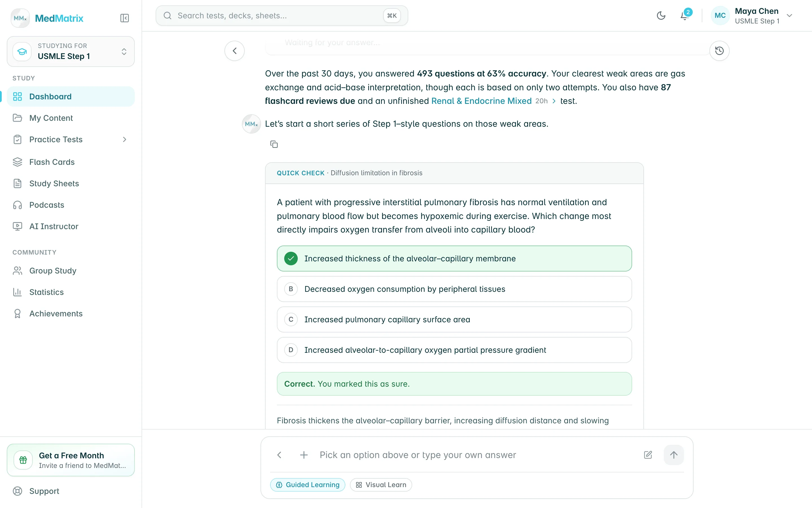Click the gift icon for Free Month
Image resolution: width=812 pixels, height=508 pixels.
coord(23,460)
